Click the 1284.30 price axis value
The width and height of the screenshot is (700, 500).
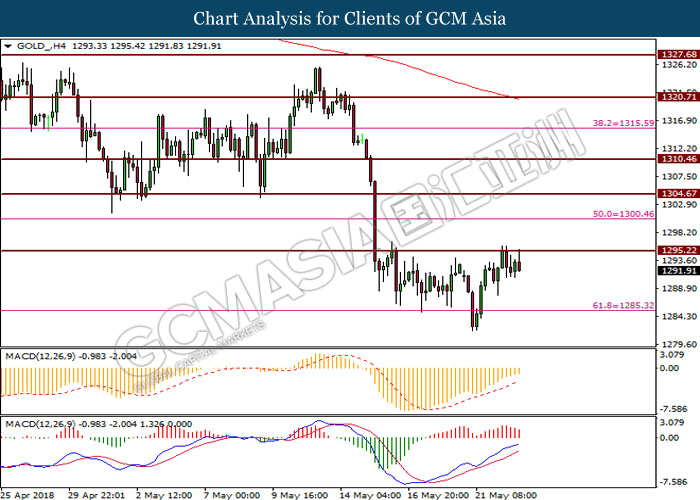point(679,316)
